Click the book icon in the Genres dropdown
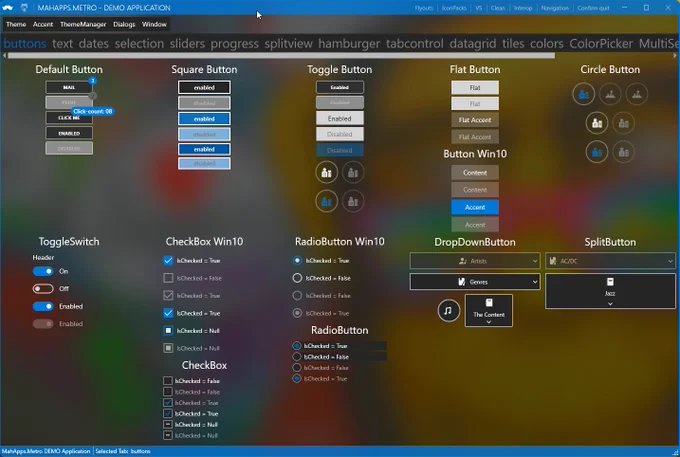Viewport: 680px width, 457px height. pos(462,282)
